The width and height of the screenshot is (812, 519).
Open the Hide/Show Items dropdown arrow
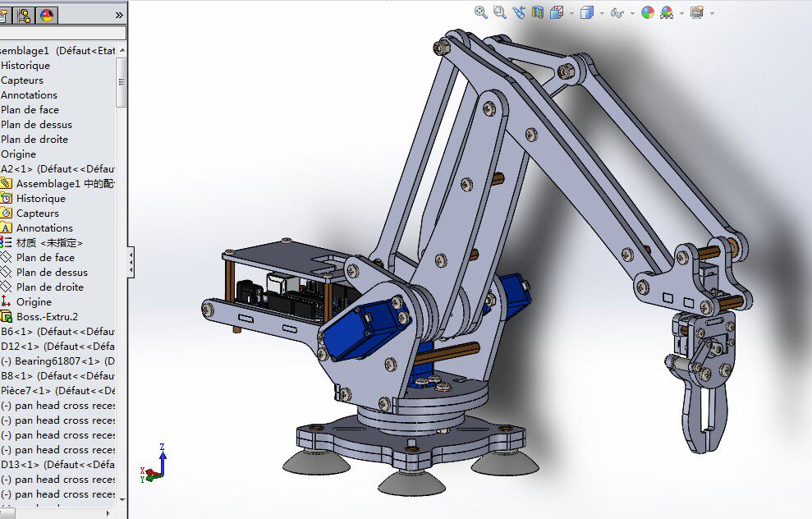coord(632,13)
